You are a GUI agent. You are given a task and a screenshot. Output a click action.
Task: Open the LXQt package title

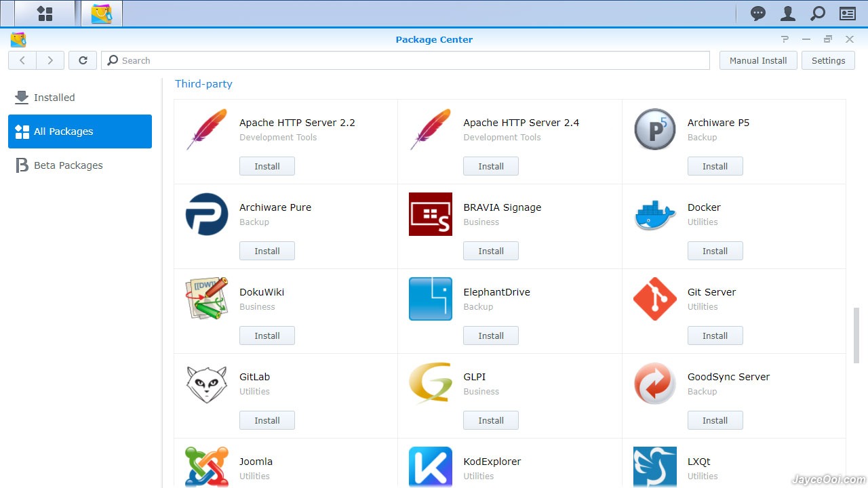pos(699,462)
